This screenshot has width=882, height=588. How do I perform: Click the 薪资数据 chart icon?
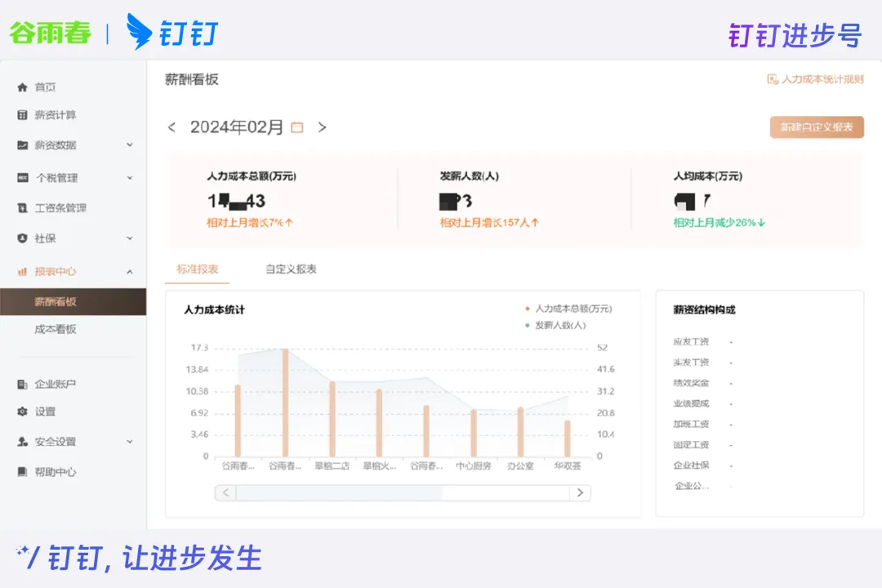pos(23,145)
